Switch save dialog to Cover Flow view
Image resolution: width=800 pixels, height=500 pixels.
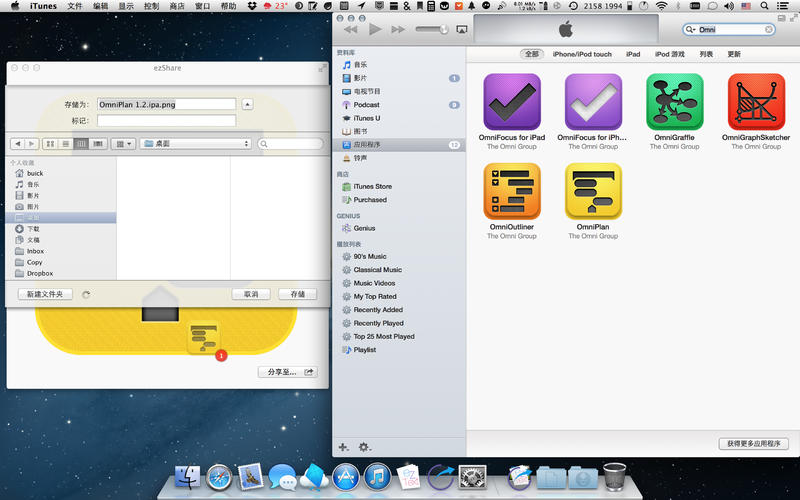97,144
